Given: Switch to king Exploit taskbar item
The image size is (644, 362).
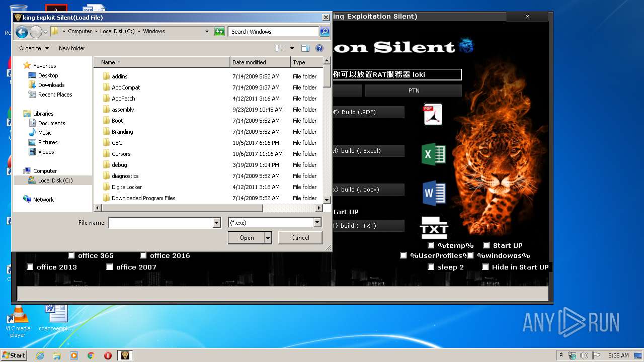Looking at the screenshot, I should [x=125, y=355].
